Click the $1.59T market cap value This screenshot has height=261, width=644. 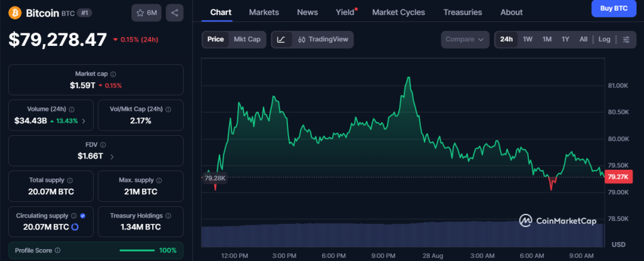(82, 86)
